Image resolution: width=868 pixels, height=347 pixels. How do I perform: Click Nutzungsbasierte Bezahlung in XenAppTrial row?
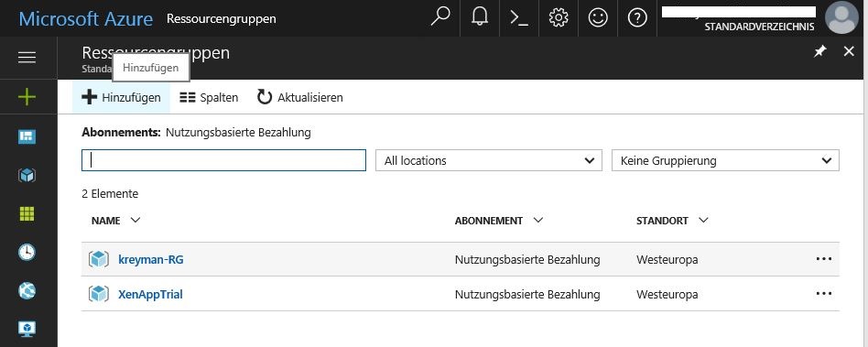pos(527,294)
